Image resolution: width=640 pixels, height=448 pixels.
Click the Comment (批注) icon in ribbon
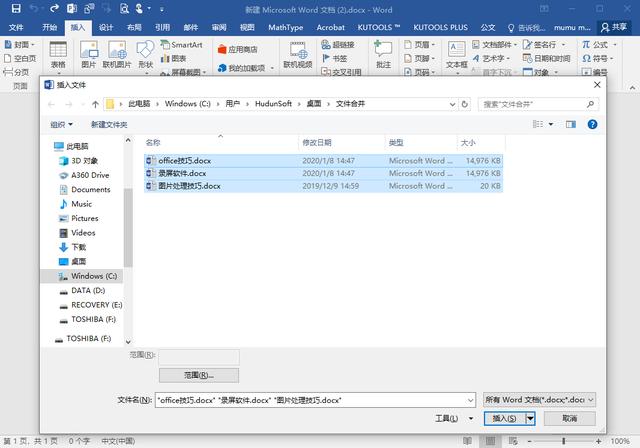(x=383, y=55)
